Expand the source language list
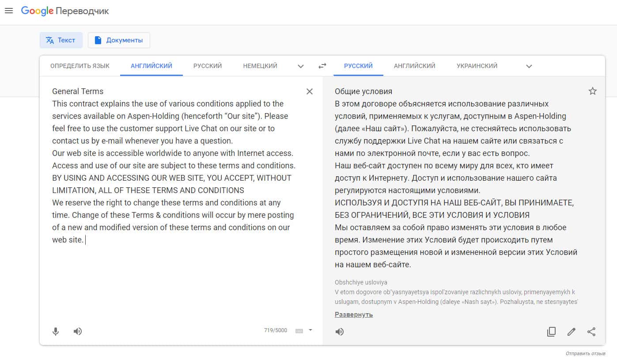This screenshot has width=617, height=364. [x=301, y=66]
